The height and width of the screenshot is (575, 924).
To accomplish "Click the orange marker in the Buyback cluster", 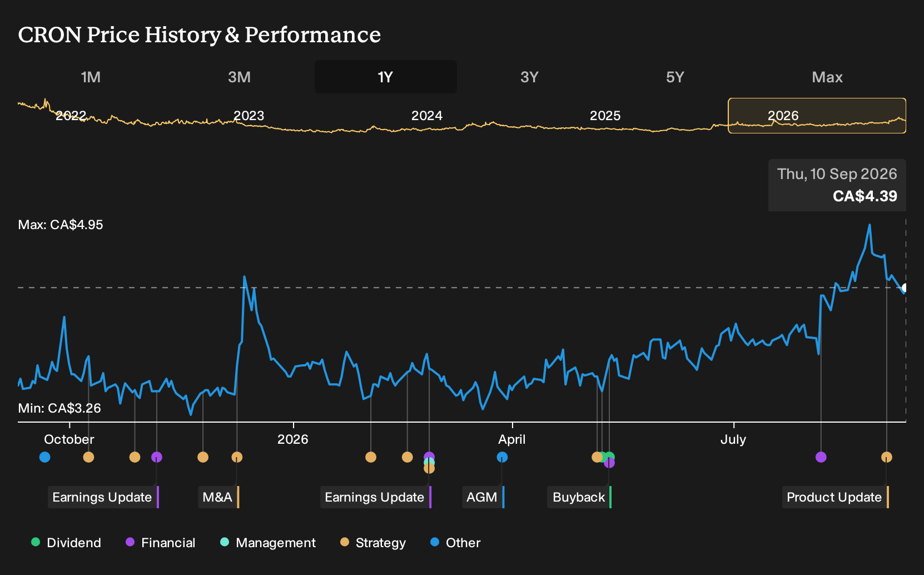I will pos(596,457).
